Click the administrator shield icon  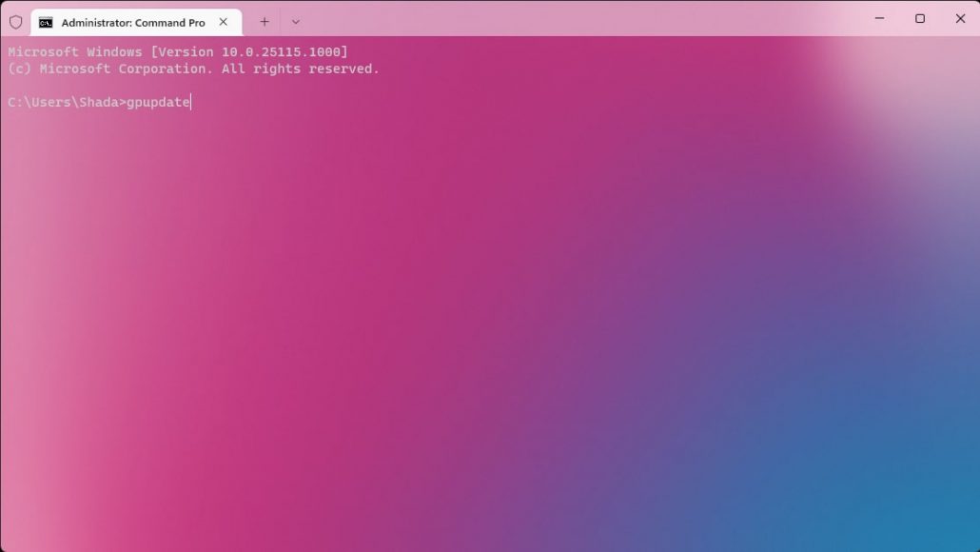[15, 22]
